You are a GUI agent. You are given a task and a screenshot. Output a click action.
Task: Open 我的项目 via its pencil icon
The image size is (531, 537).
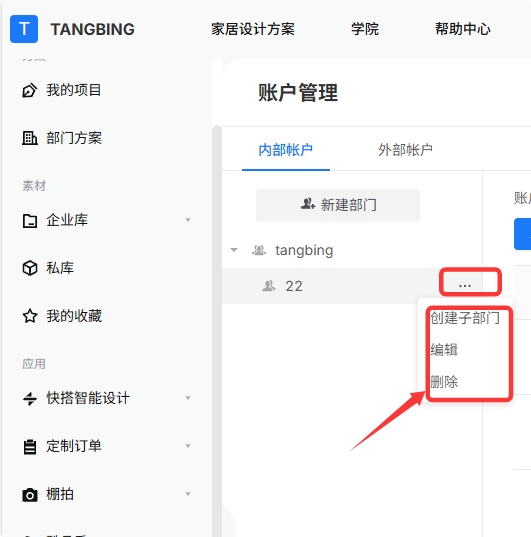click(x=29, y=90)
